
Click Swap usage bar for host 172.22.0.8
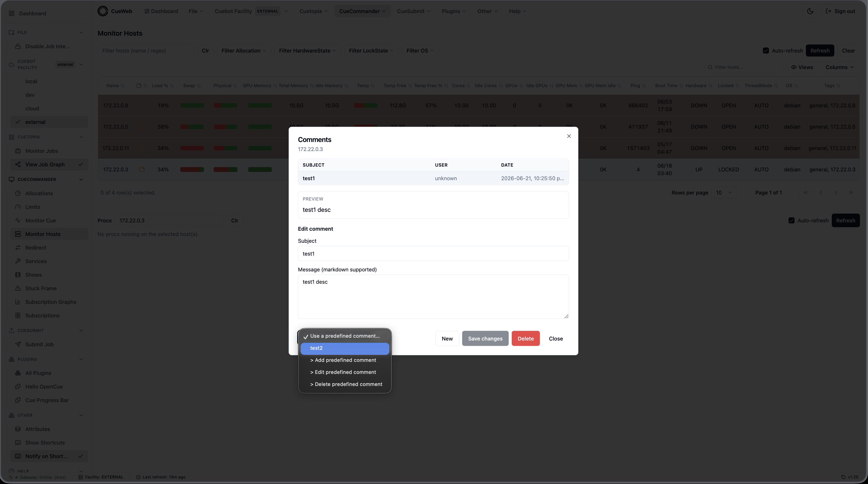(192, 106)
